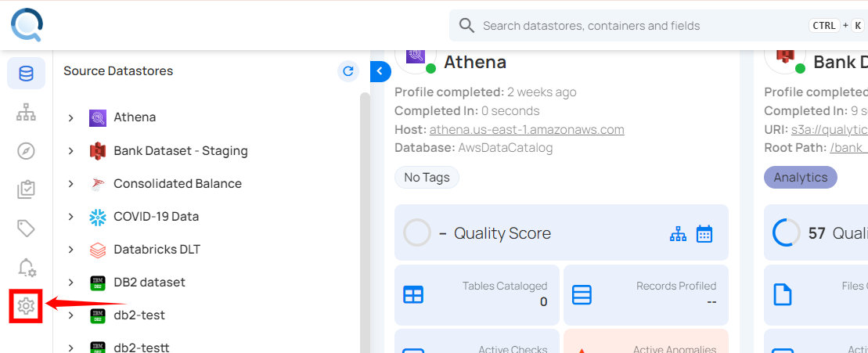The height and width of the screenshot is (353, 868).
Task: Open the notification bell settings icon
Action: pyautogui.click(x=26, y=267)
